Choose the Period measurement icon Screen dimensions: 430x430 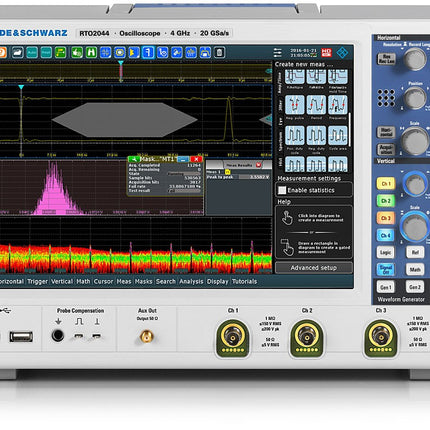click(316, 105)
